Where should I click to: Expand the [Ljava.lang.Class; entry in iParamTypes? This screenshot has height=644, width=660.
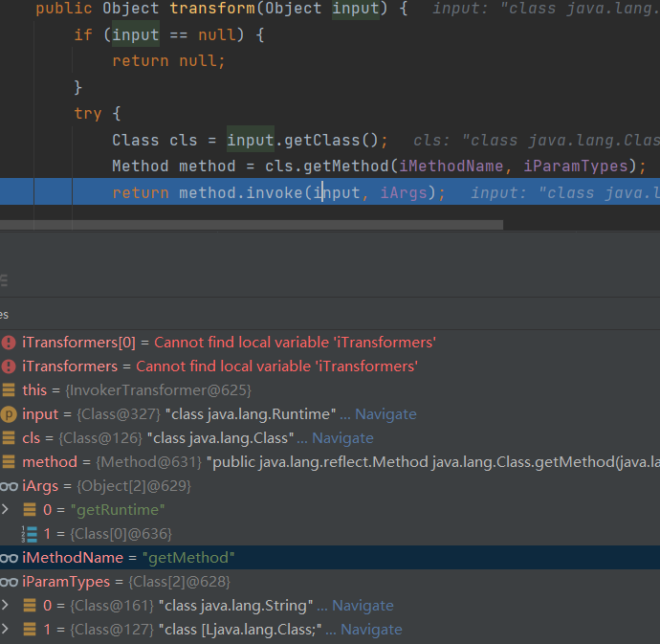6,630
